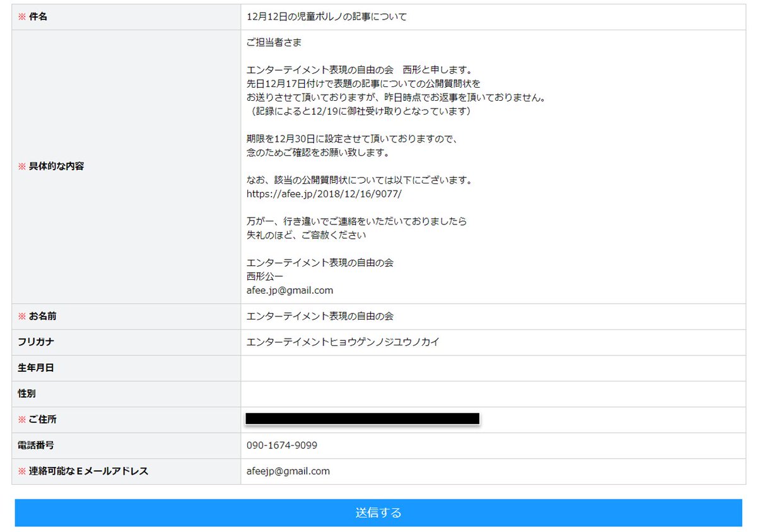Click the 件名 field label
Image resolution: width=757 pixels, height=532 pixels.
pos(38,17)
